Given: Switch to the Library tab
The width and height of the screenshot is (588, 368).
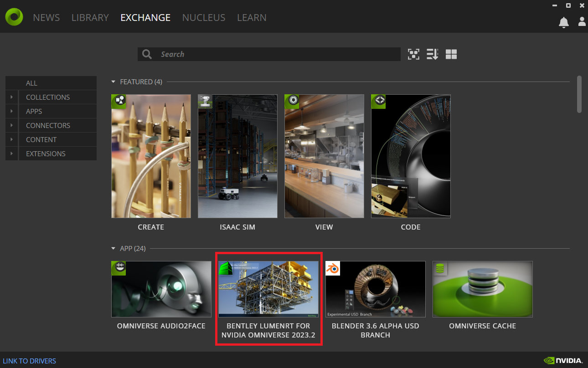Looking at the screenshot, I should pos(90,17).
